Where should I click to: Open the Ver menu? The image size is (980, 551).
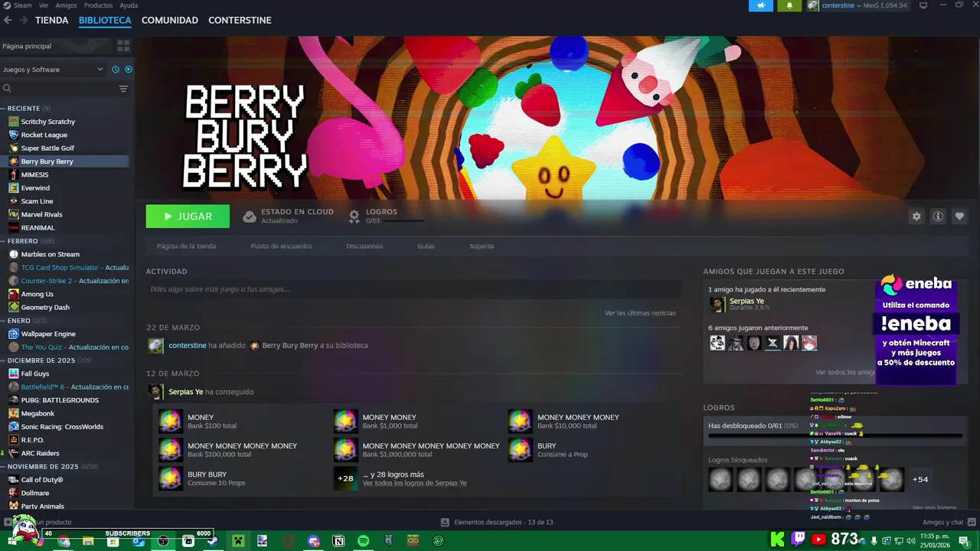(x=44, y=5)
